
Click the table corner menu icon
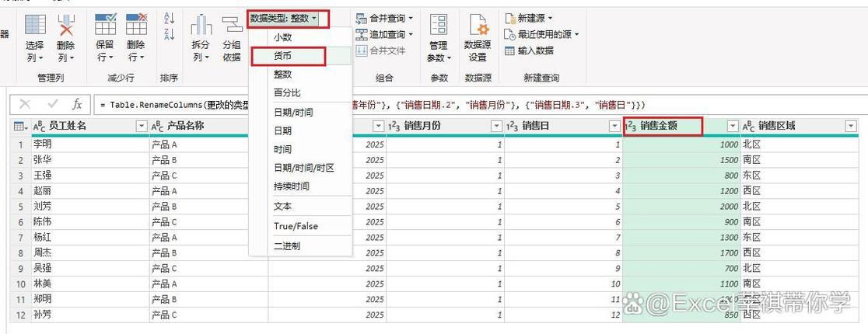pos(20,127)
